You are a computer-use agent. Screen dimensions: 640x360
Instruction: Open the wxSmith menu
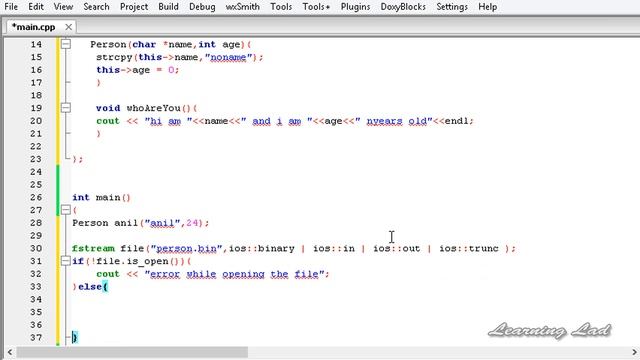(x=242, y=7)
